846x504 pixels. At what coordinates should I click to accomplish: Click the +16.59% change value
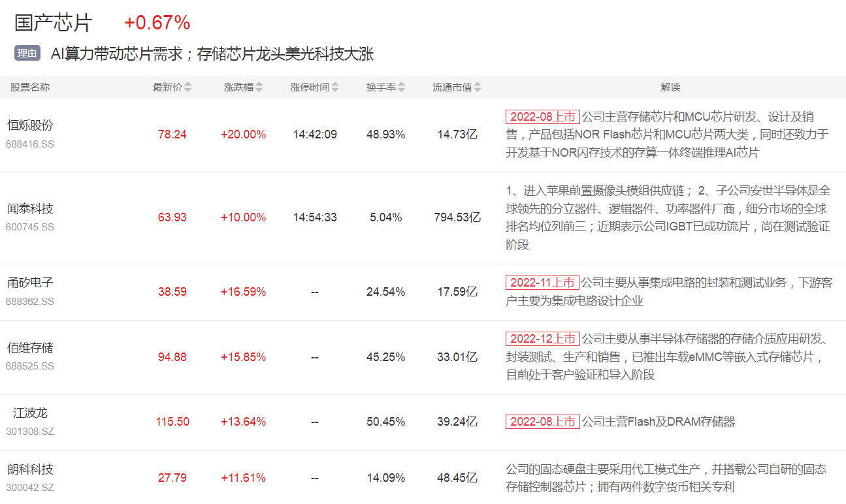pyautogui.click(x=243, y=292)
